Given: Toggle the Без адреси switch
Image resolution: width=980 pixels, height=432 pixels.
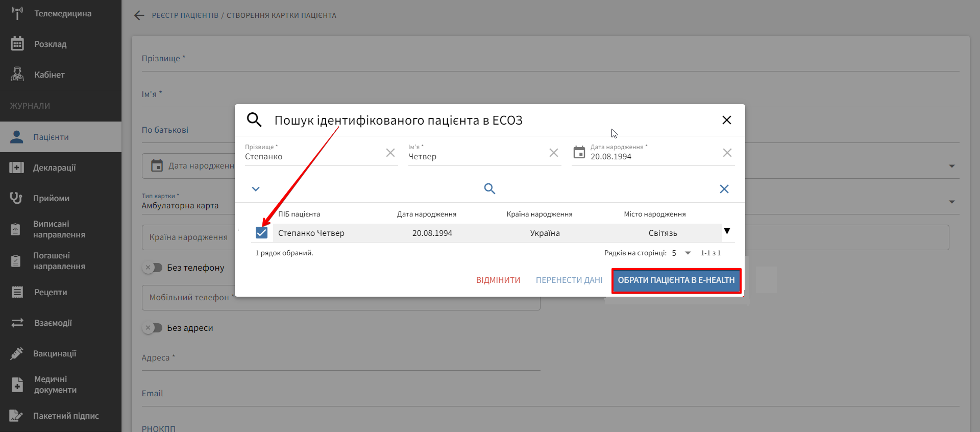Looking at the screenshot, I should point(153,328).
